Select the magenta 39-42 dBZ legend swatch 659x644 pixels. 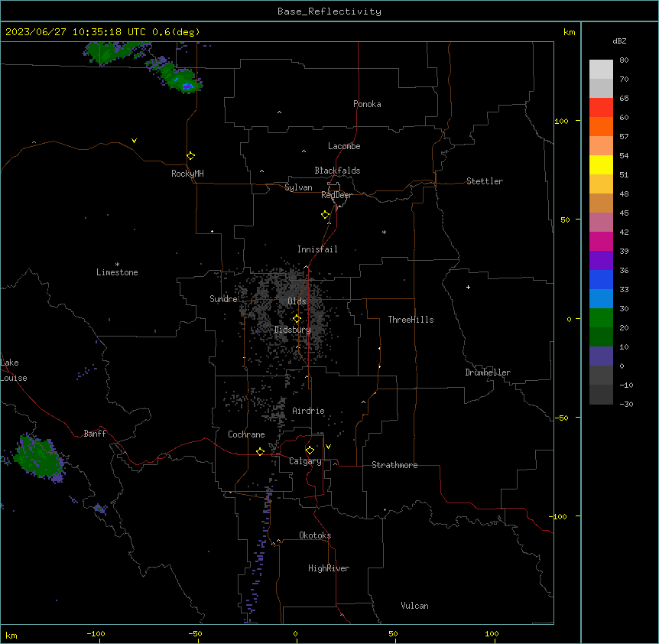pos(601,241)
